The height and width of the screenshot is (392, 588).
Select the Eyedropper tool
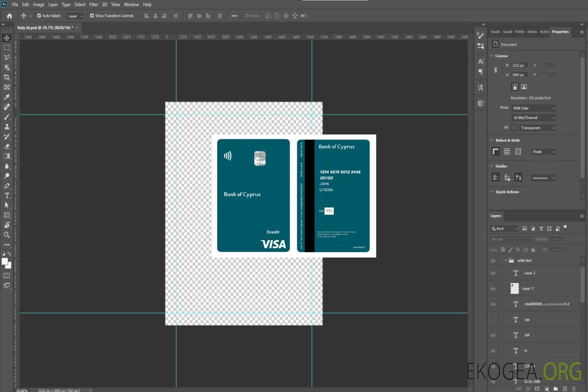[x=7, y=97]
